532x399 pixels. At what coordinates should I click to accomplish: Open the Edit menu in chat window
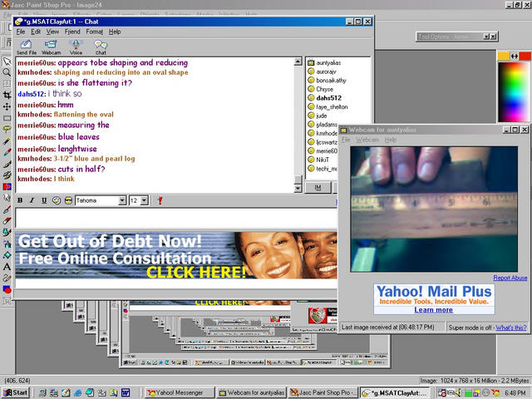pos(36,32)
